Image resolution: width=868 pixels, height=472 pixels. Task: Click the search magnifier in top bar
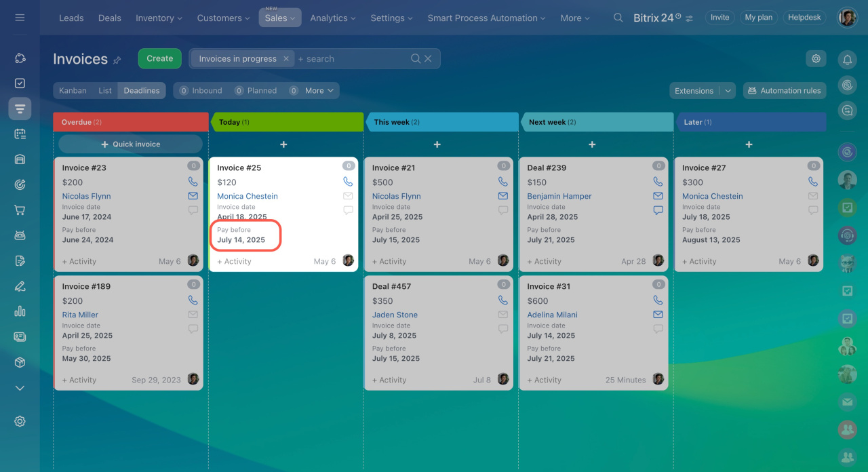[x=618, y=18]
